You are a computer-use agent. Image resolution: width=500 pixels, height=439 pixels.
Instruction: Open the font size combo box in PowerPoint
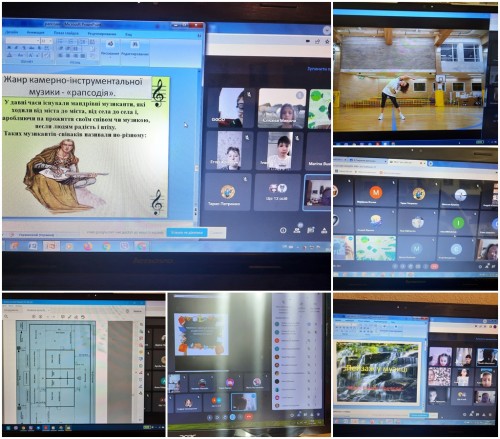(x=46, y=41)
